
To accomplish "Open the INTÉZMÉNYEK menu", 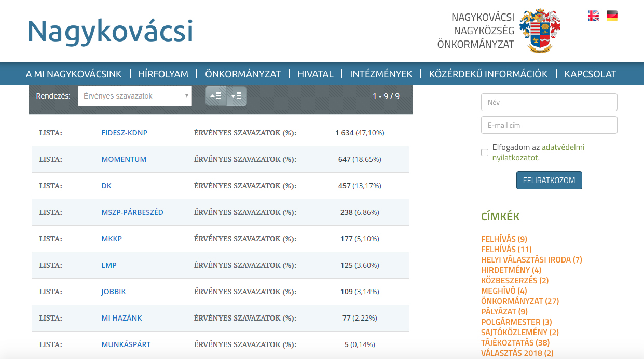I will click(381, 74).
